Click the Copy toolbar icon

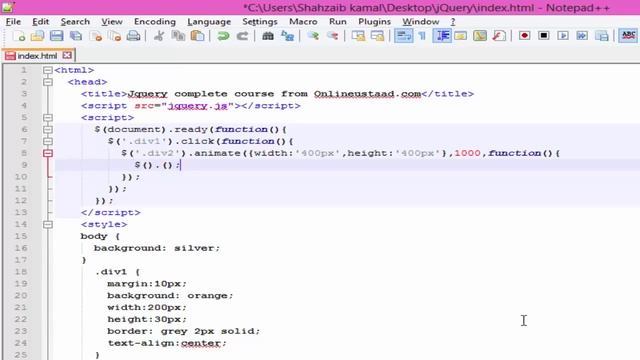[178, 36]
